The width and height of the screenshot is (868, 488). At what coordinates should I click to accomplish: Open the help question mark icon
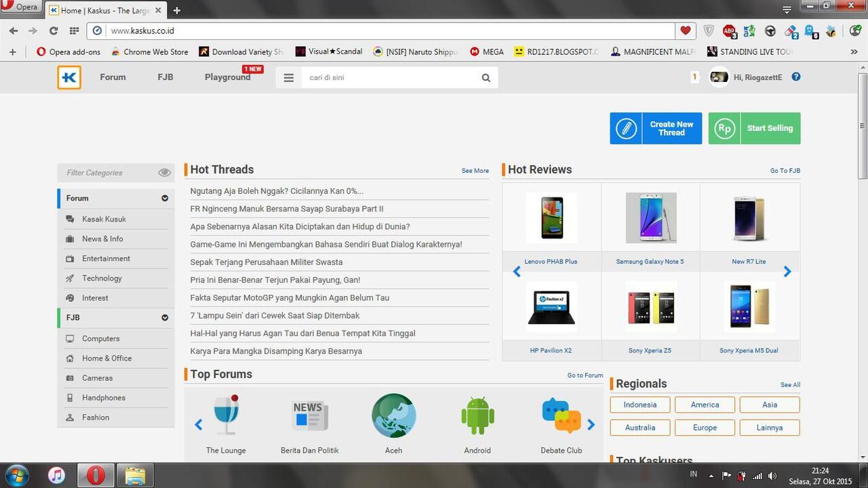(796, 77)
